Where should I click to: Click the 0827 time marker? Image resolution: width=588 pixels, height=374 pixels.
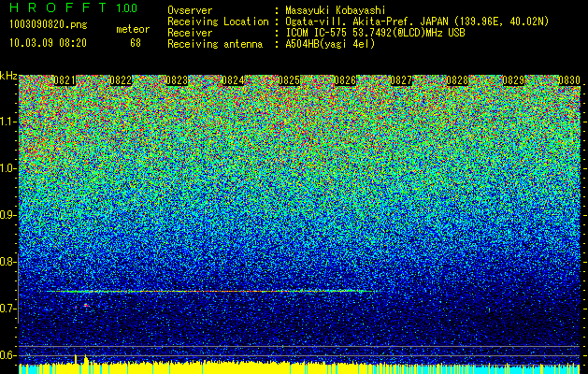[401, 80]
